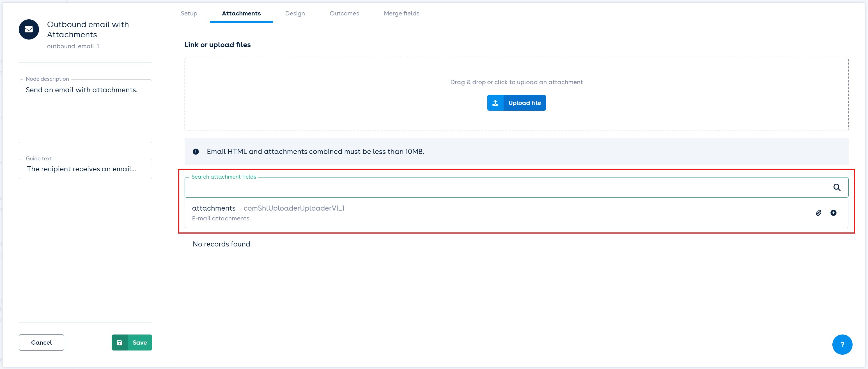Click the 'E-mail attachments.' description

(221, 218)
